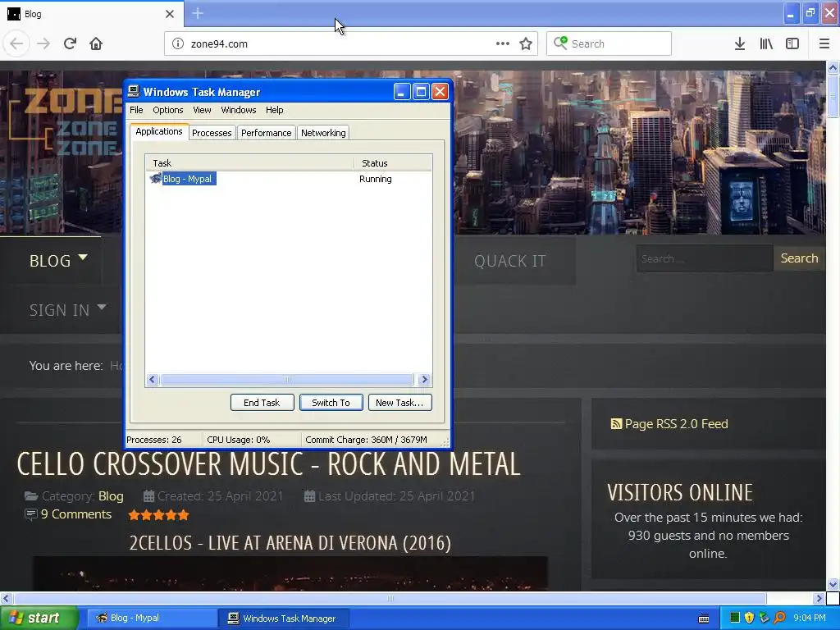Open the Page RSS 2.0 Feed link
Viewport: 840px width, 630px height.
(676, 424)
